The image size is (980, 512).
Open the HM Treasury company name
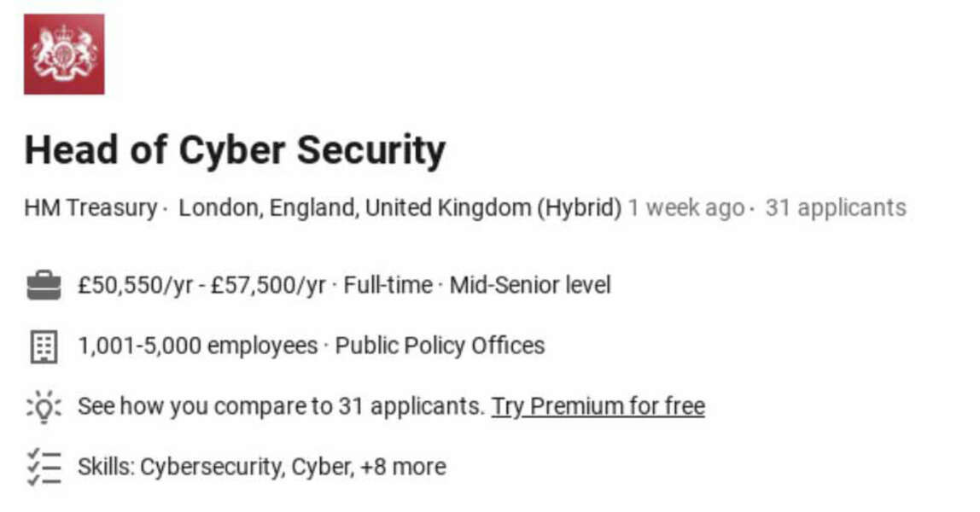tap(90, 208)
